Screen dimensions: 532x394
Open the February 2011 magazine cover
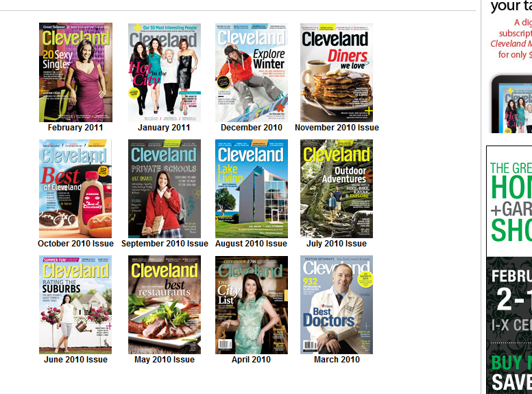pyautogui.click(x=75, y=73)
